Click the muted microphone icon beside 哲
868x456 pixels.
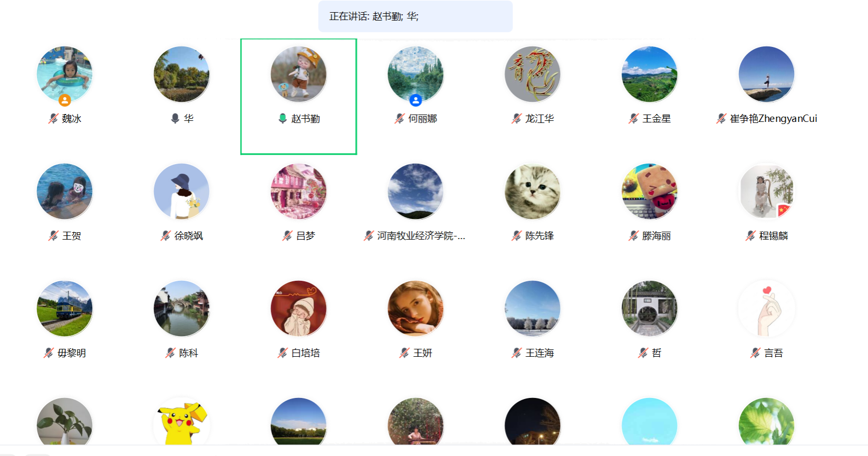[x=643, y=353]
